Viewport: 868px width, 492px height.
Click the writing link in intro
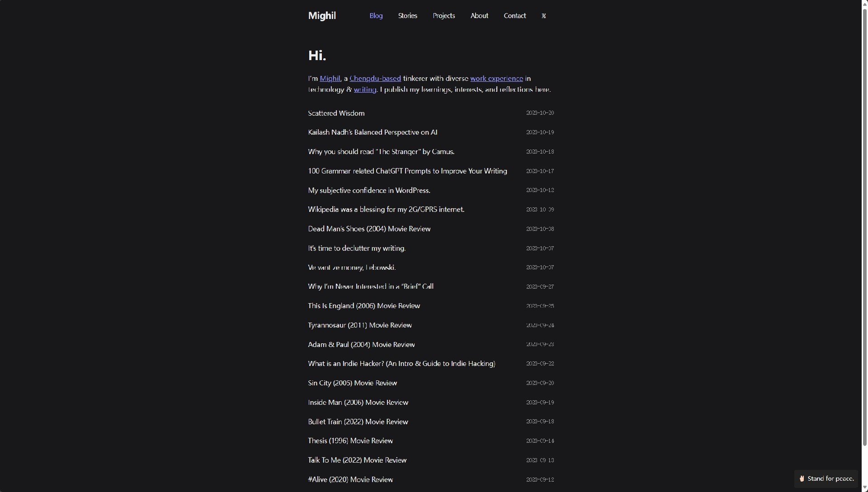click(x=365, y=89)
